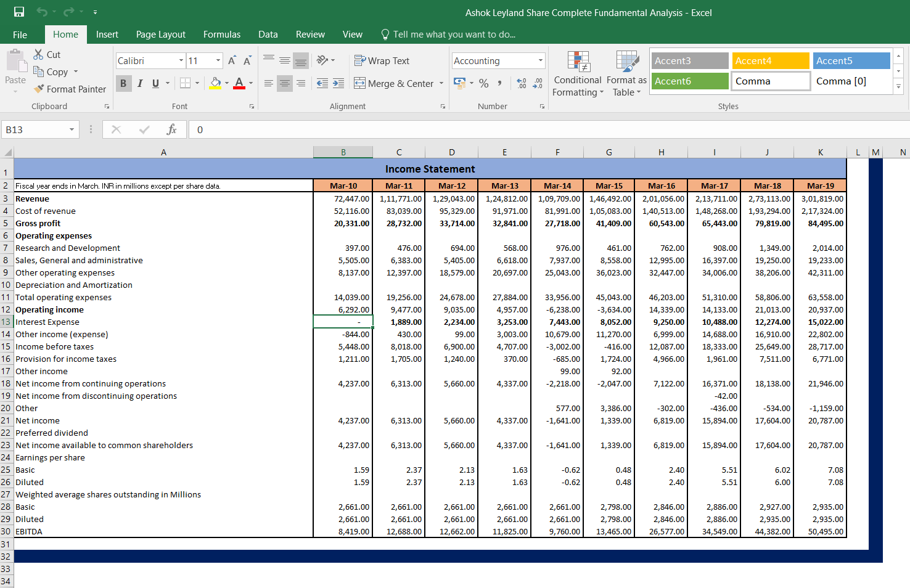The width and height of the screenshot is (910, 588).
Task: Switch to the Data tab
Action: 268,35
